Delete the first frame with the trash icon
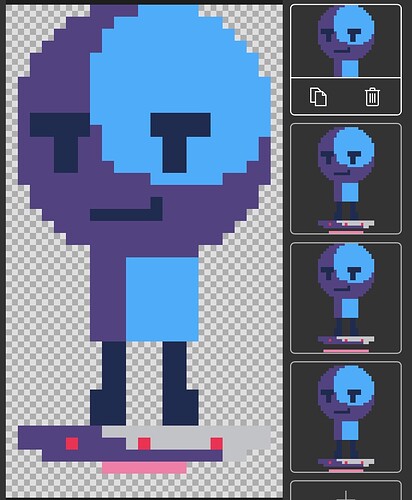412x500 pixels. pos(372,97)
